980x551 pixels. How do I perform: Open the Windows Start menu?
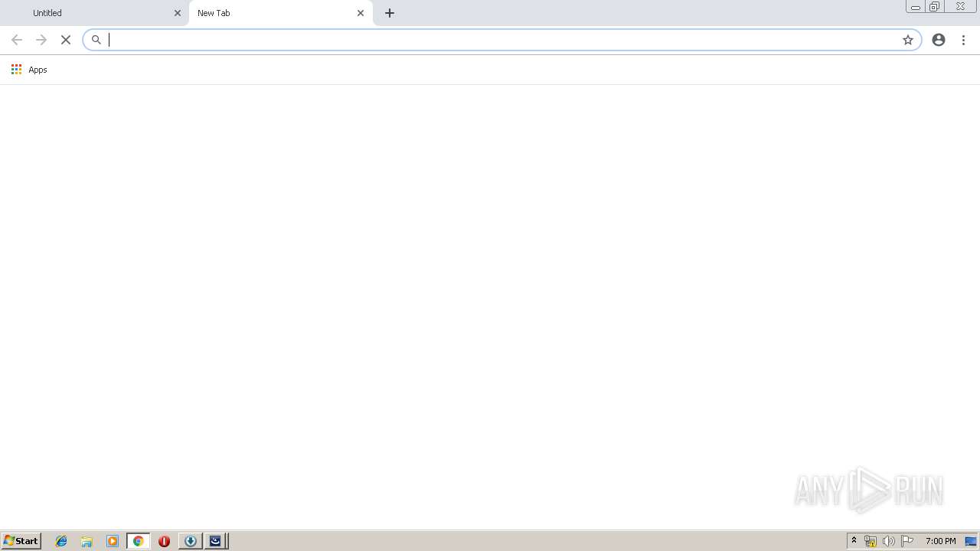(21, 541)
